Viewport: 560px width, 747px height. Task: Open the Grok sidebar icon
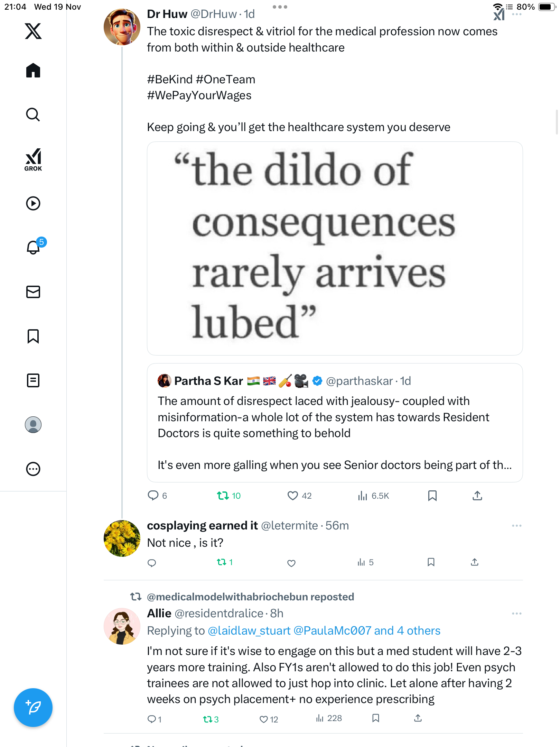click(33, 160)
